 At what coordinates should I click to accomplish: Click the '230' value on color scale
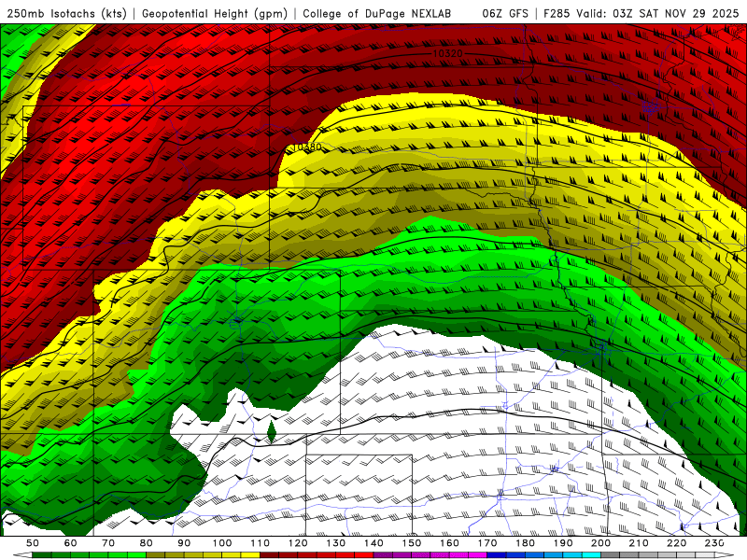tap(714, 543)
